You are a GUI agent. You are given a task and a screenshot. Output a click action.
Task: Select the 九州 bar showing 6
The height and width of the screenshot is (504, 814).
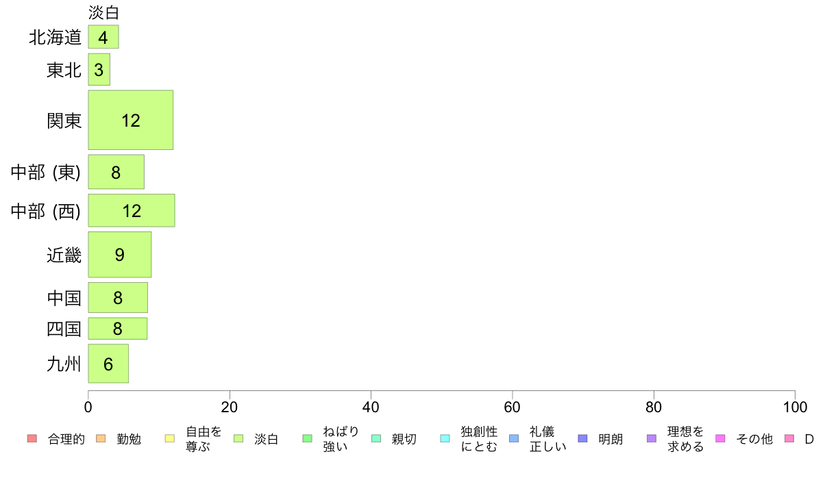coord(108,364)
